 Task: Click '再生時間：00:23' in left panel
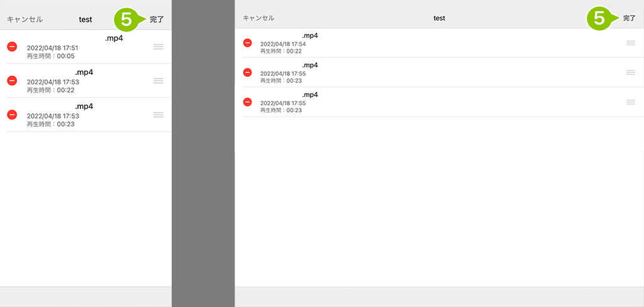tap(51, 124)
